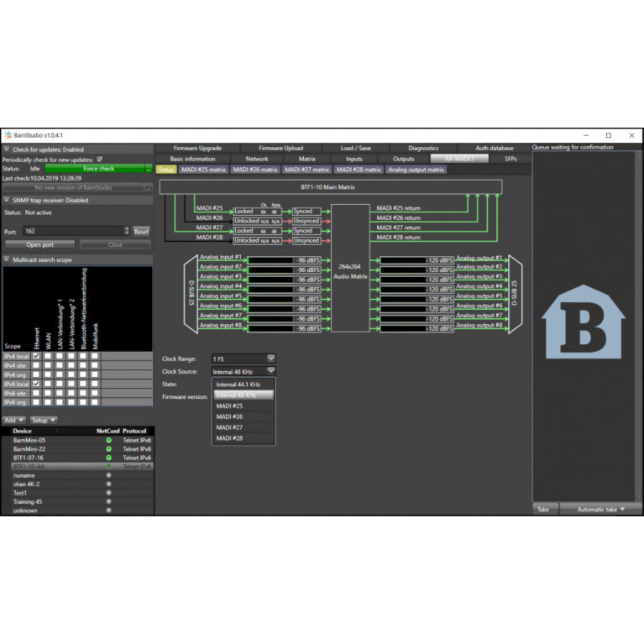Open the Network tab
Viewport: 644px width, 644px height.
pos(257,159)
